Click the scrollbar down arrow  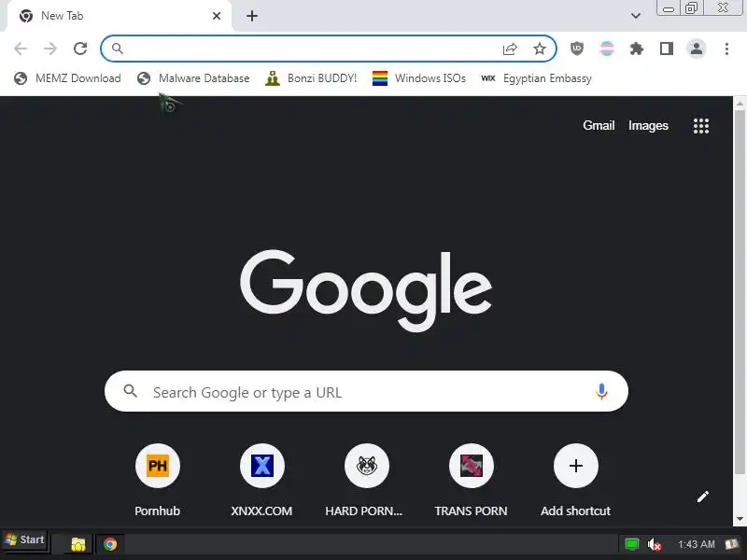point(740,519)
